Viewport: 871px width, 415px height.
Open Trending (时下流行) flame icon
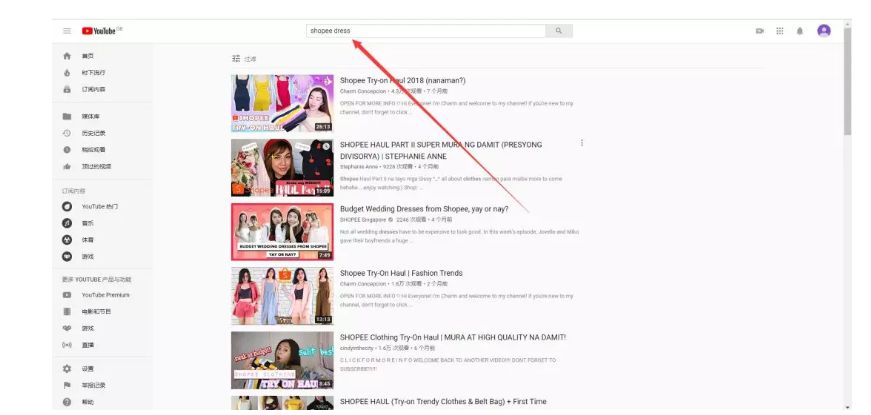(67, 73)
